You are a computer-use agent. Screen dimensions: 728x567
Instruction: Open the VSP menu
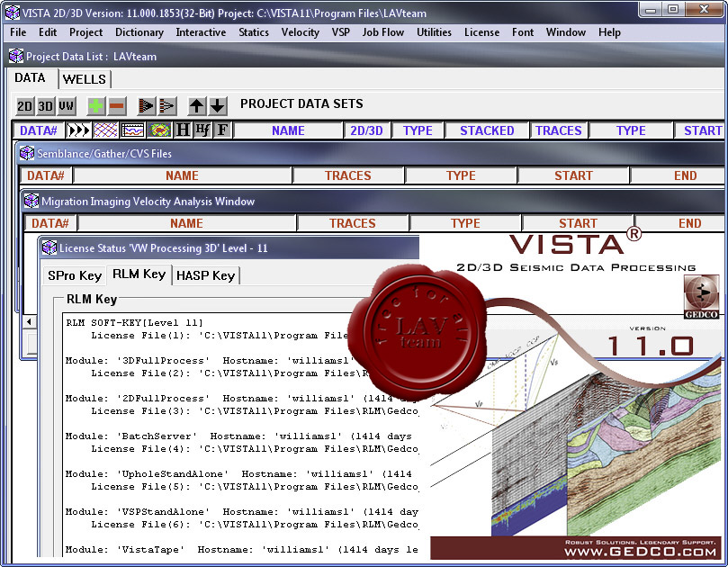pyautogui.click(x=341, y=32)
